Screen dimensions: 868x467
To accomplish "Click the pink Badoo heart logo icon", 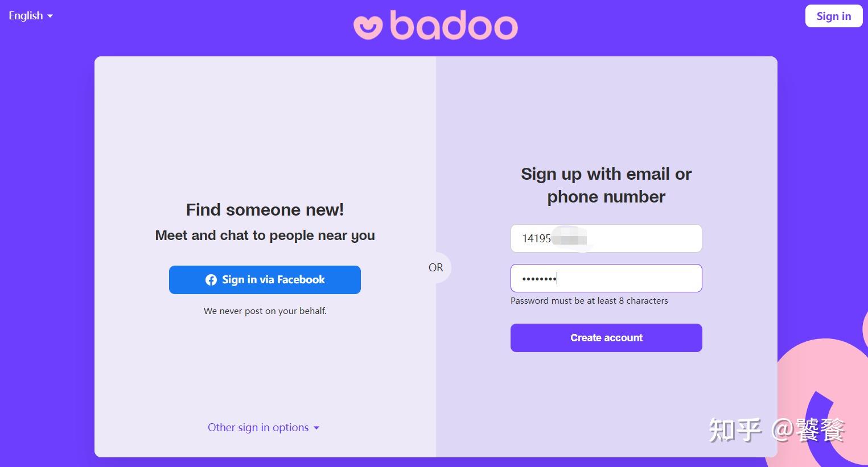I will 369,25.
